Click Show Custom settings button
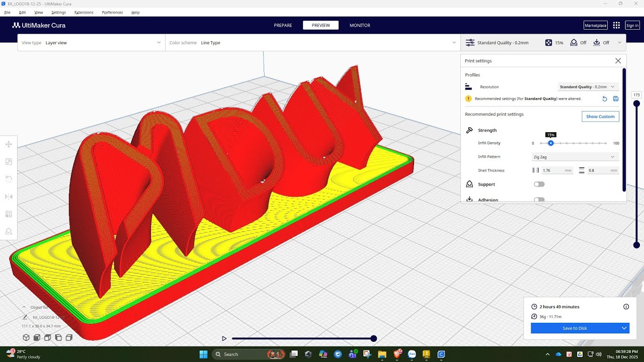The height and width of the screenshot is (362, 644). tap(600, 116)
